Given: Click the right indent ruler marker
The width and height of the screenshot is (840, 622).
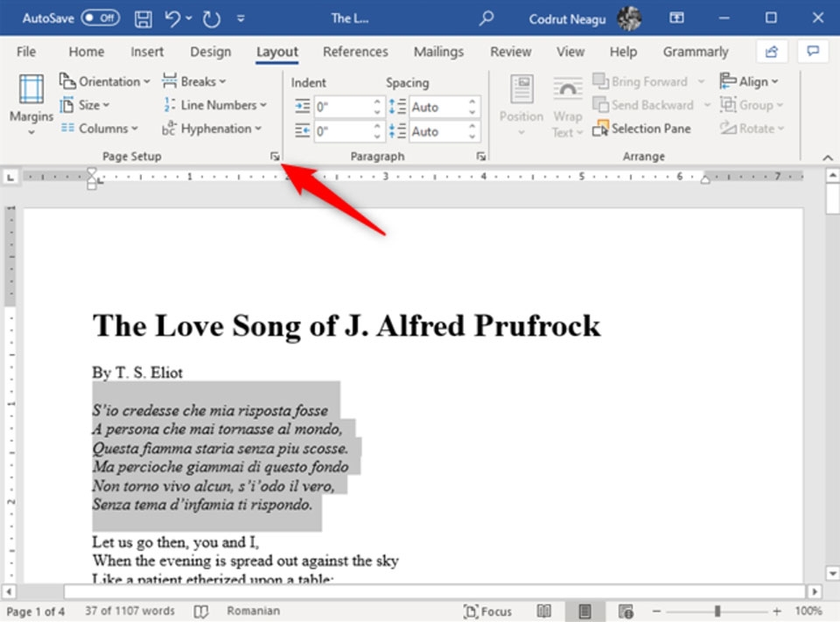Looking at the screenshot, I should click(705, 180).
